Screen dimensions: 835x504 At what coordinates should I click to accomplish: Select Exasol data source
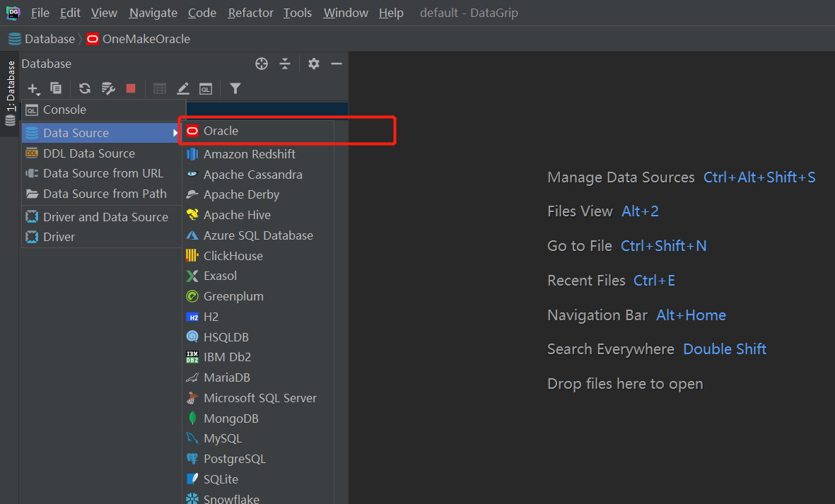258,276
